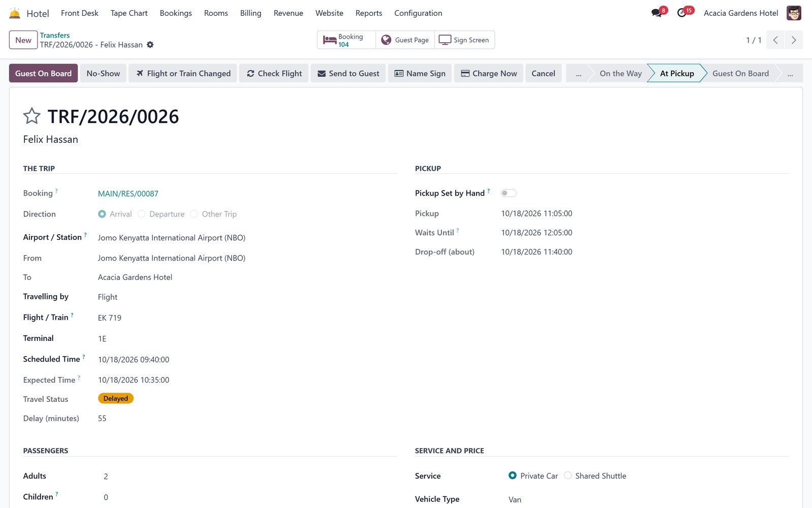
Task: Select Shared Shuttle service radio
Action: pyautogui.click(x=568, y=475)
